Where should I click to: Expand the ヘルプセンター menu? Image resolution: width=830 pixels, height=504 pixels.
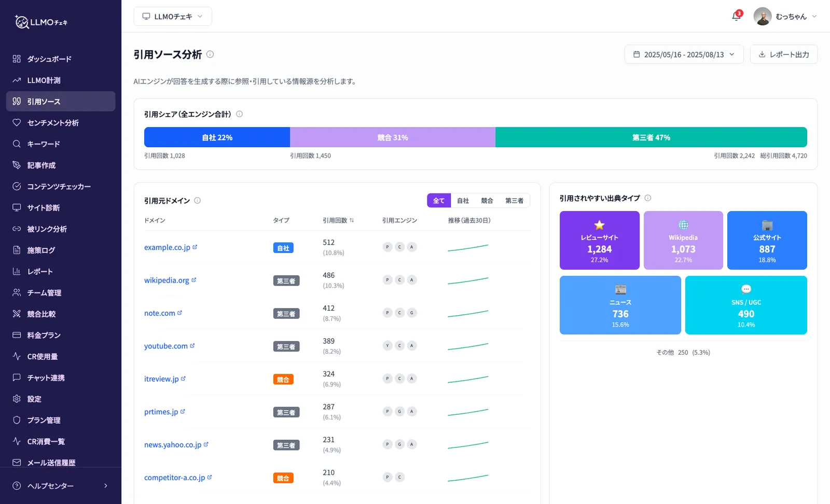[x=61, y=486]
